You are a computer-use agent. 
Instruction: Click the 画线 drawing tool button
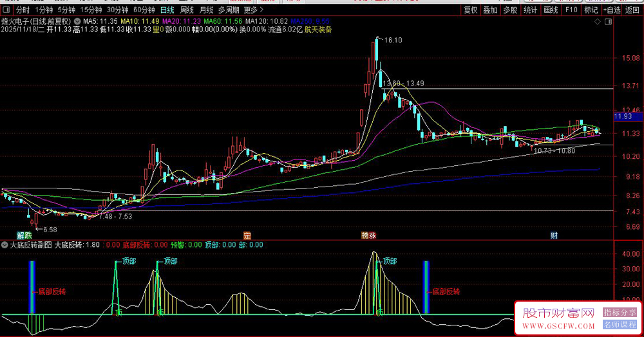[x=550, y=10]
